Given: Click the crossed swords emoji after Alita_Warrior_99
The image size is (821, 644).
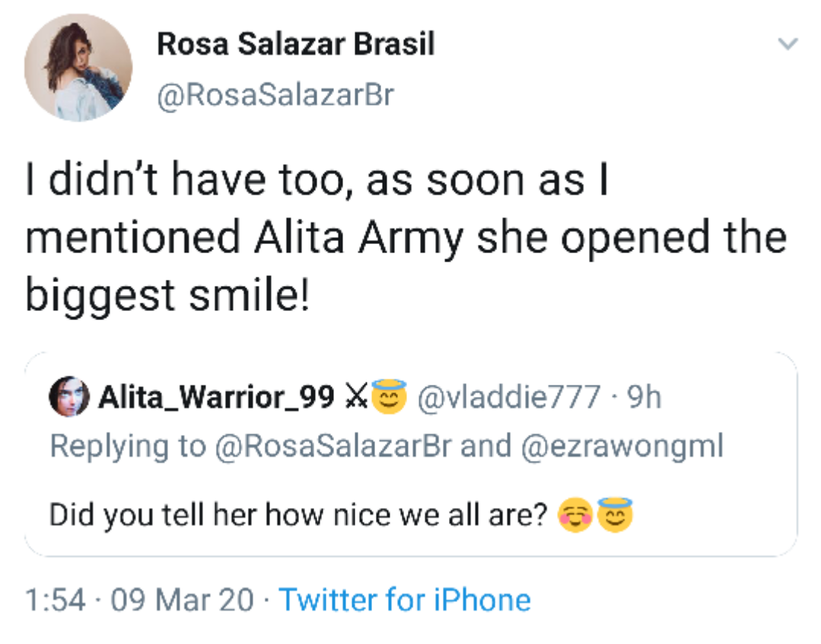Looking at the screenshot, I should tap(353, 396).
